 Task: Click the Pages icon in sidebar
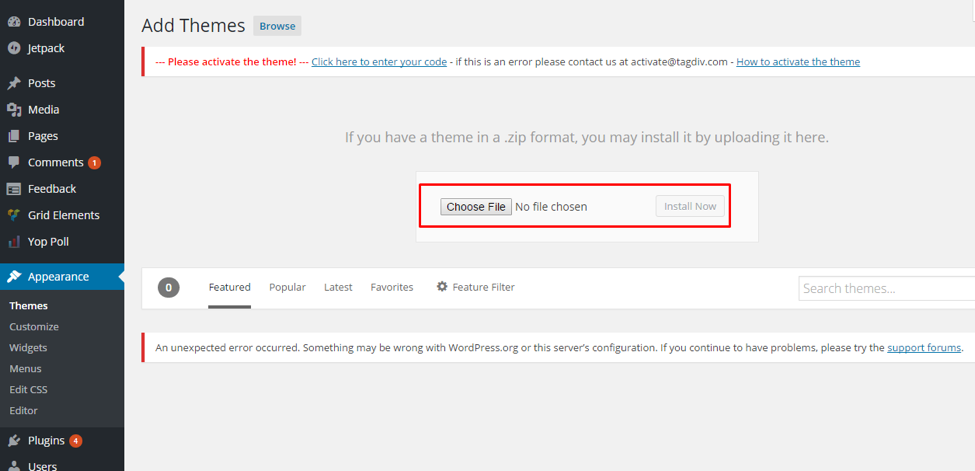click(14, 136)
